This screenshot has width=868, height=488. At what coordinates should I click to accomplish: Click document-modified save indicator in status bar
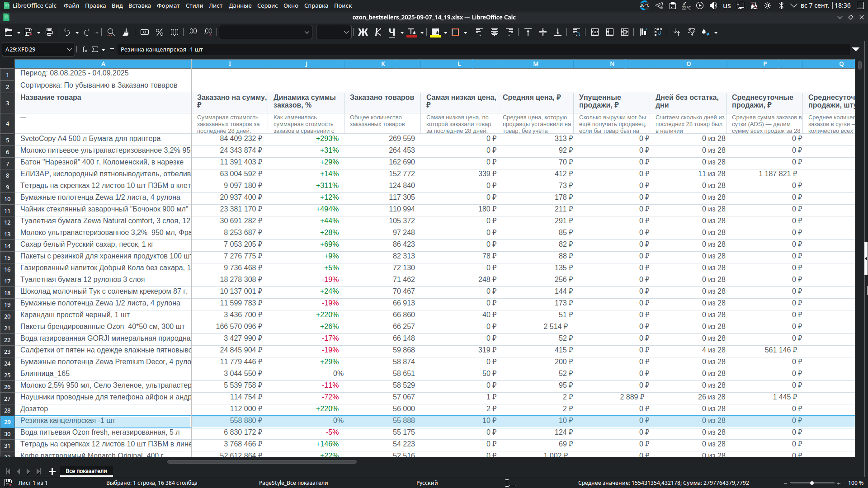click(8, 483)
